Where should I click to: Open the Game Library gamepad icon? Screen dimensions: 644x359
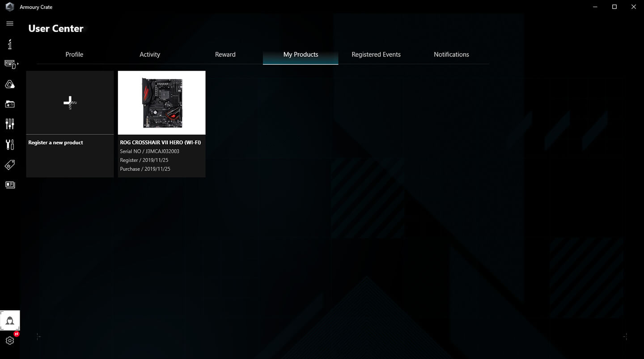[10, 104]
